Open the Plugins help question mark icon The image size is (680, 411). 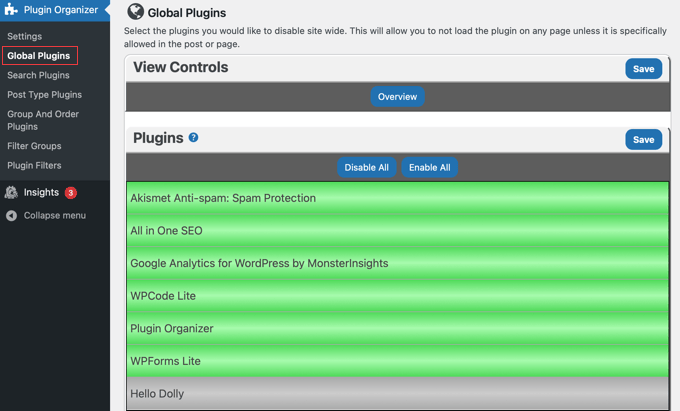click(193, 138)
